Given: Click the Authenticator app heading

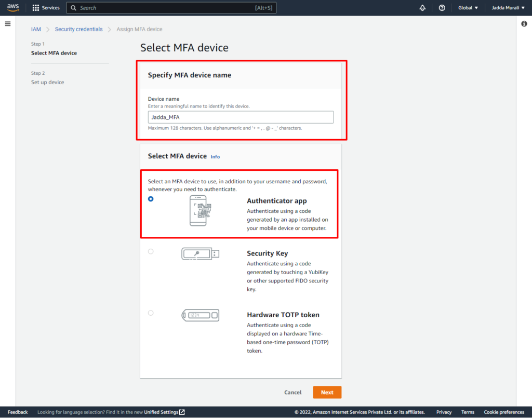Looking at the screenshot, I should coord(277,201).
